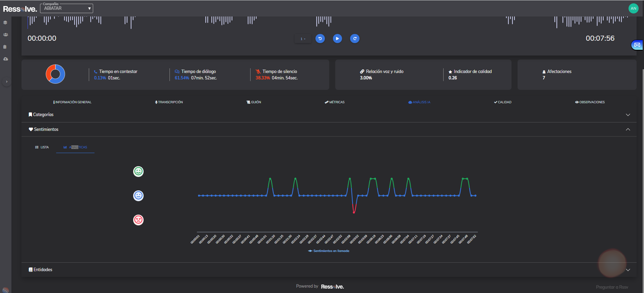Viewport: 644px width, 293px height.
Task: Click the dialog-silence donut chart
Action: [55, 74]
